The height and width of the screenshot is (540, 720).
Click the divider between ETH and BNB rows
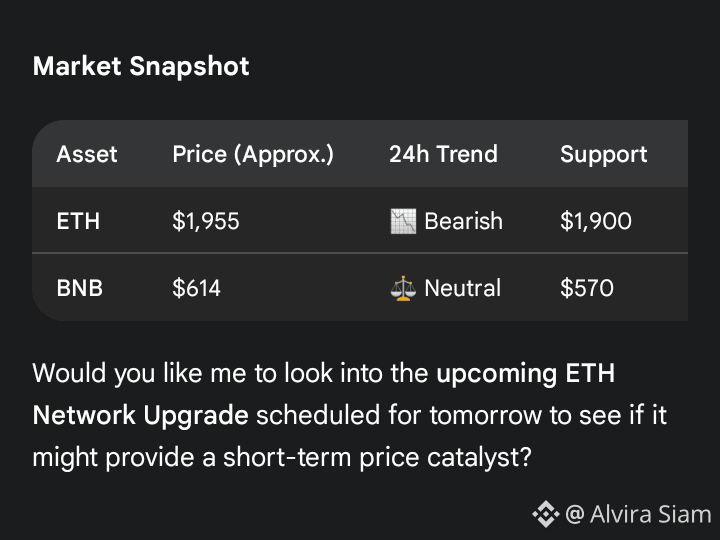360,253
